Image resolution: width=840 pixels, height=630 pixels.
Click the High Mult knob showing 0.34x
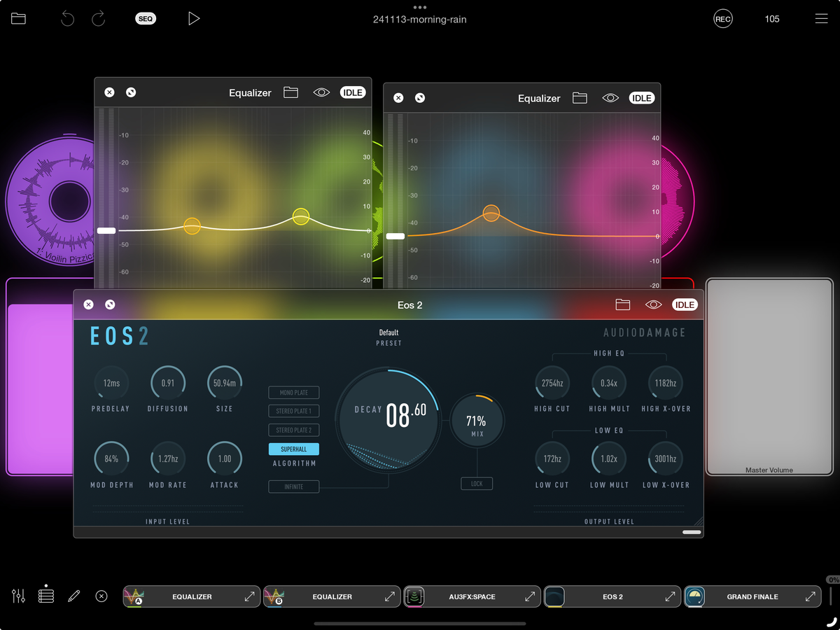point(609,383)
